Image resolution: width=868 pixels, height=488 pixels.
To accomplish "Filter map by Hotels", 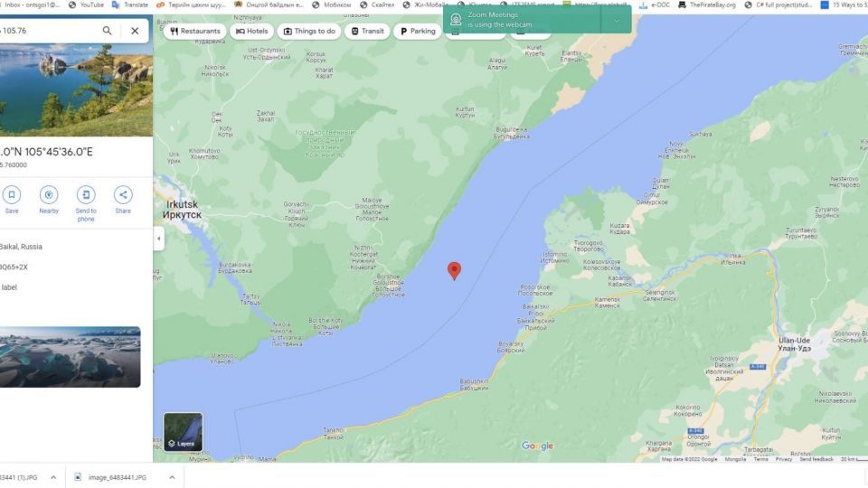I will pyautogui.click(x=250, y=32).
